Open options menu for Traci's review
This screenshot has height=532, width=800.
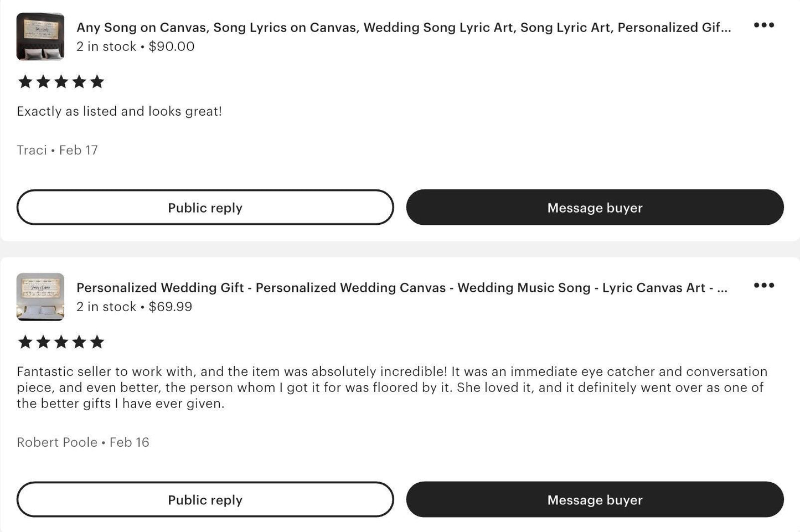pos(764,25)
